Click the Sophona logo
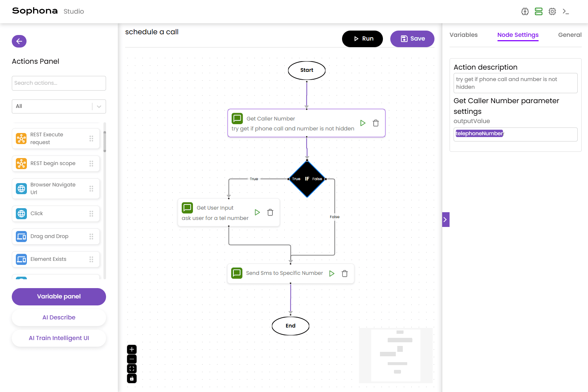 [35, 11]
